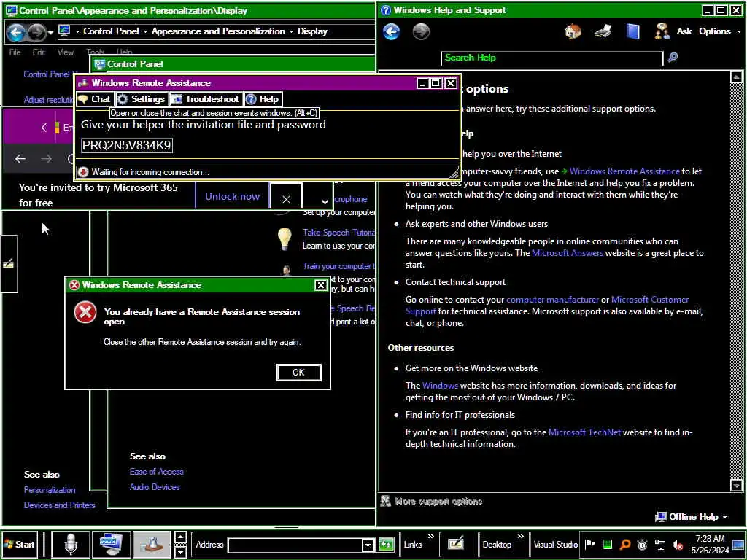Expand the Links toolbar chevron
The width and height of the screenshot is (747, 560).
(x=431, y=537)
